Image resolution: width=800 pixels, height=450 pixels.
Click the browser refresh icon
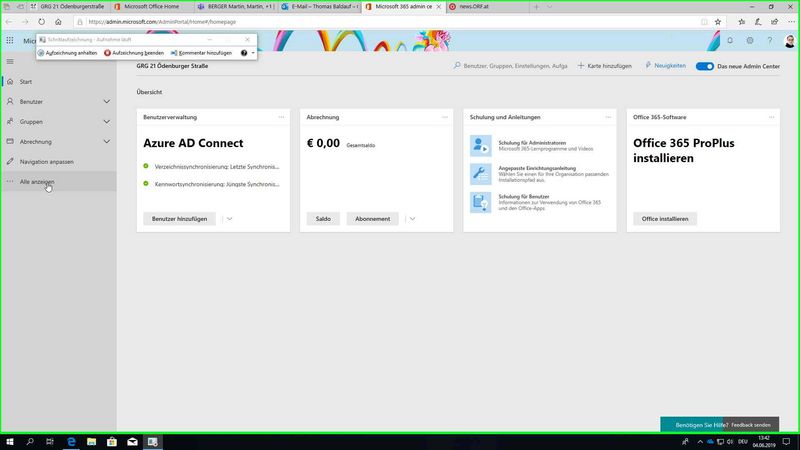click(41, 22)
